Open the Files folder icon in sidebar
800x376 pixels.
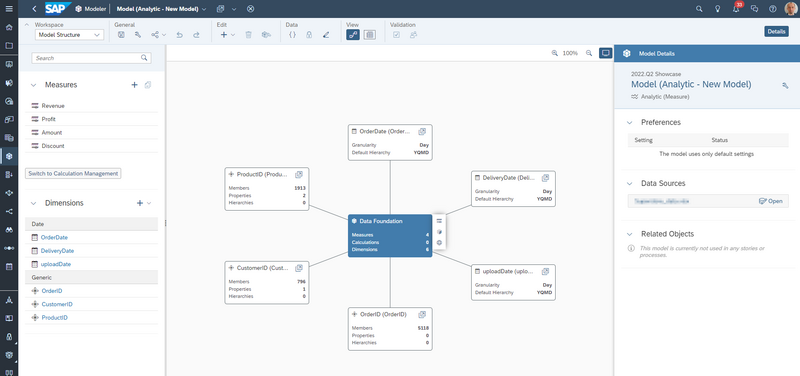(9, 45)
